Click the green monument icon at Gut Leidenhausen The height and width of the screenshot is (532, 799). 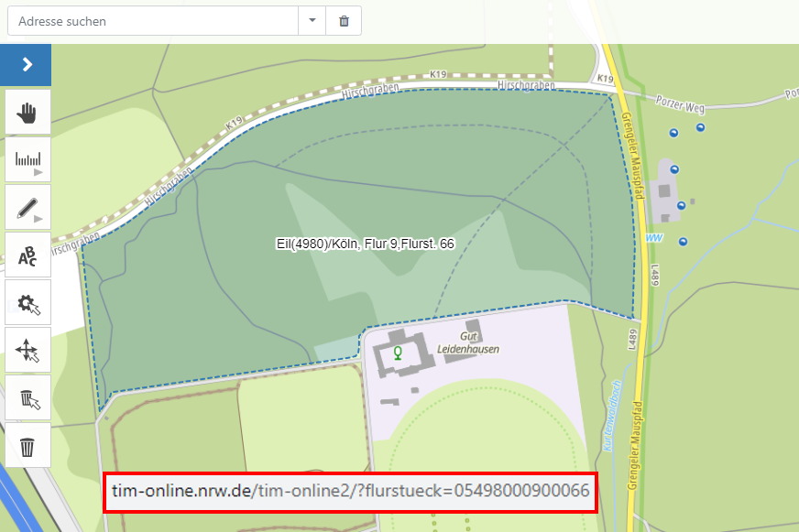[x=398, y=353]
